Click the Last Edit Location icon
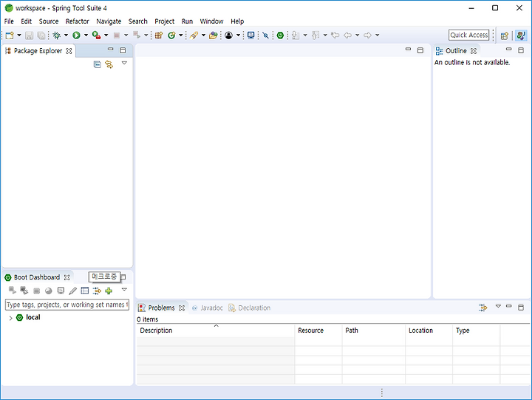 point(335,35)
